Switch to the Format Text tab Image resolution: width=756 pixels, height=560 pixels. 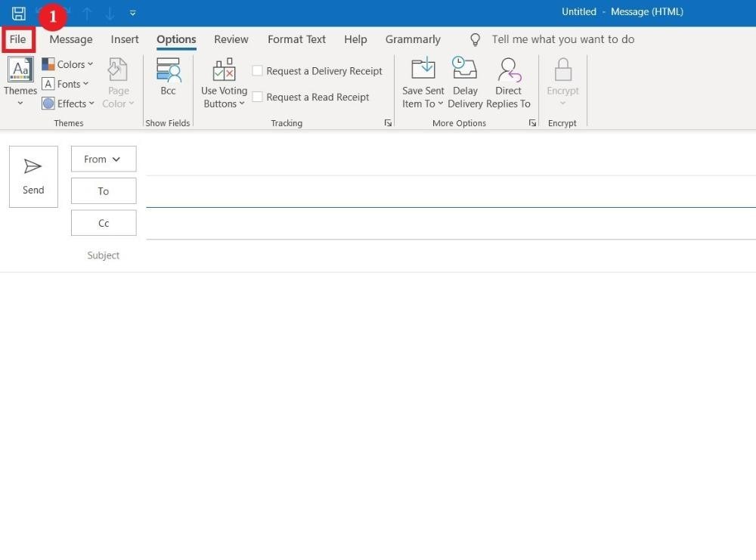(x=296, y=39)
